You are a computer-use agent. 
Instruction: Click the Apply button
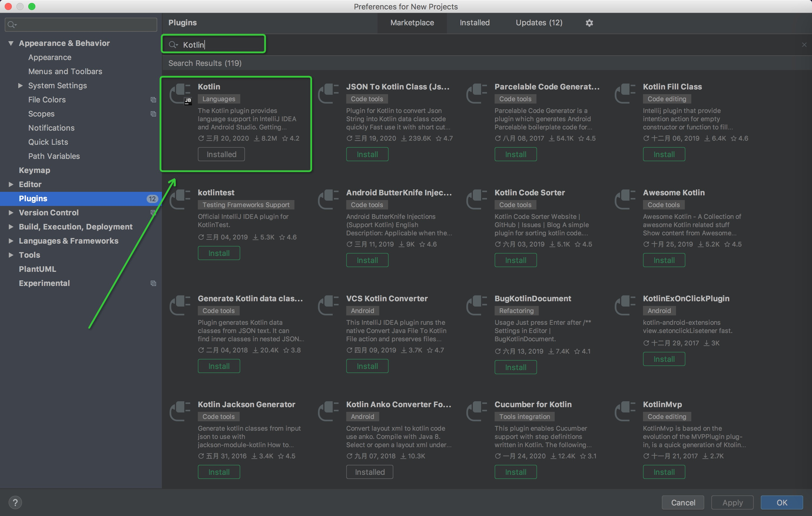click(x=733, y=502)
